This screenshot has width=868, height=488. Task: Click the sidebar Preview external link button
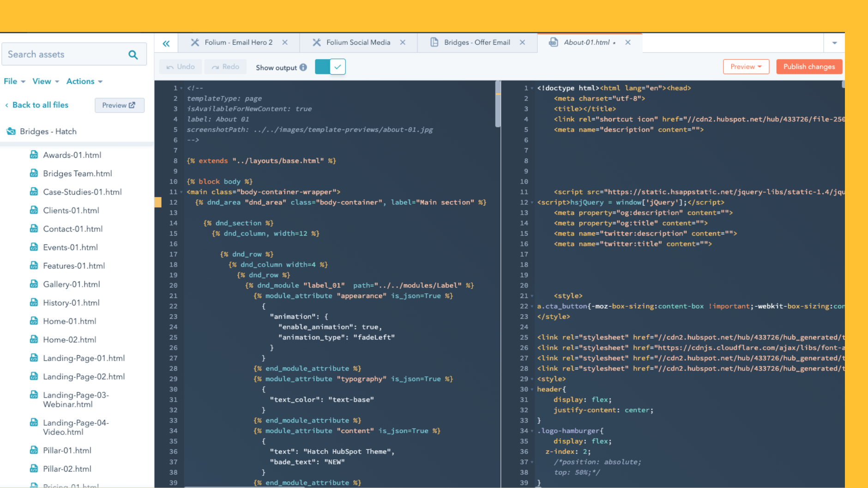pyautogui.click(x=120, y=105)
